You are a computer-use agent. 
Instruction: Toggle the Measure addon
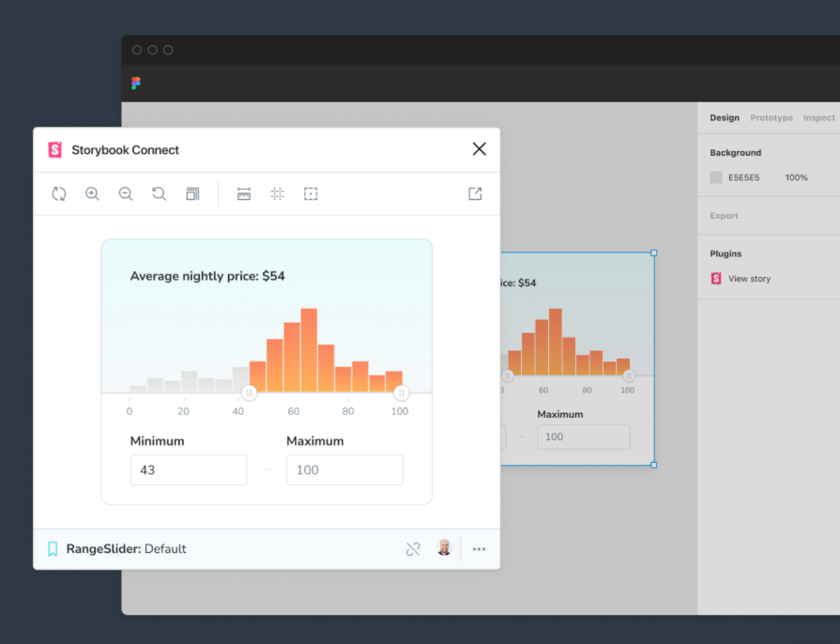pos(243,193)
